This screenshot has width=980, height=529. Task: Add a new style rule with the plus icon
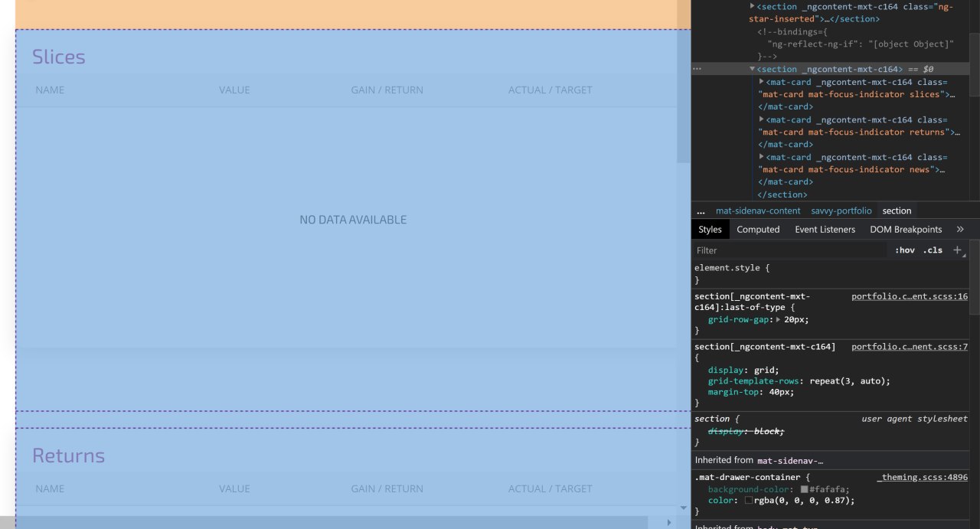point(957,250)
